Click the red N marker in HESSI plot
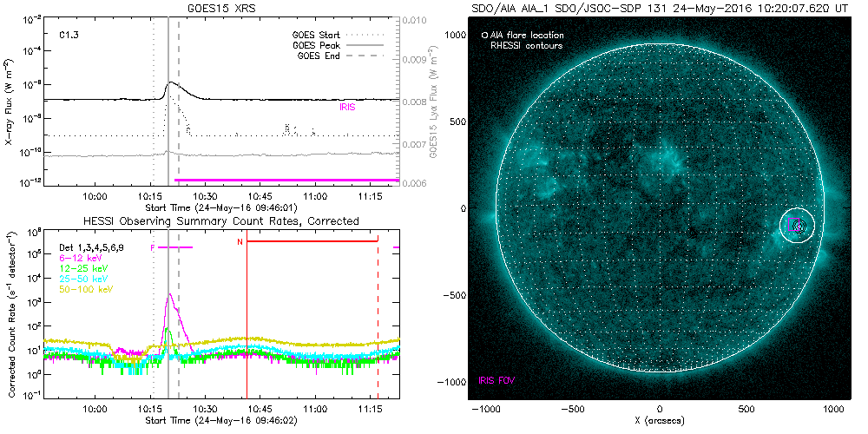 click(x=240, y=241)
